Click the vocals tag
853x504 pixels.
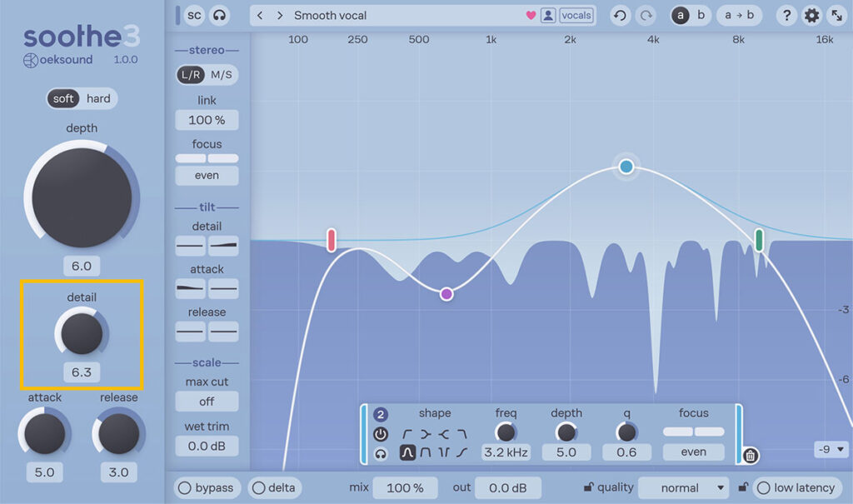tap(576, 15)
